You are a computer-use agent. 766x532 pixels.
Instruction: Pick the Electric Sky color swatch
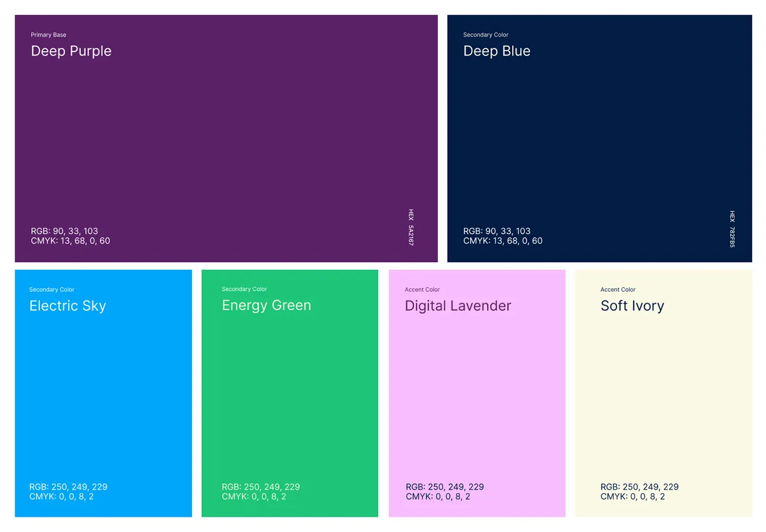pos(103,393)
